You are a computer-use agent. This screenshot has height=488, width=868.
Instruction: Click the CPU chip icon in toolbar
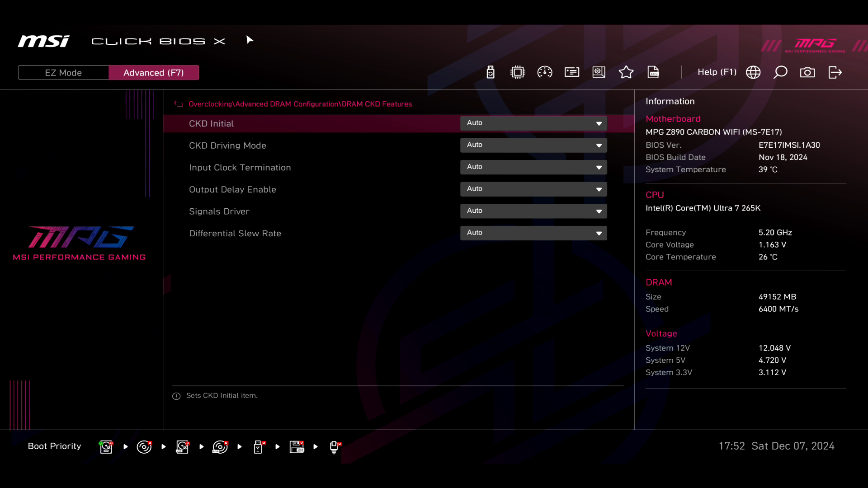517,72
